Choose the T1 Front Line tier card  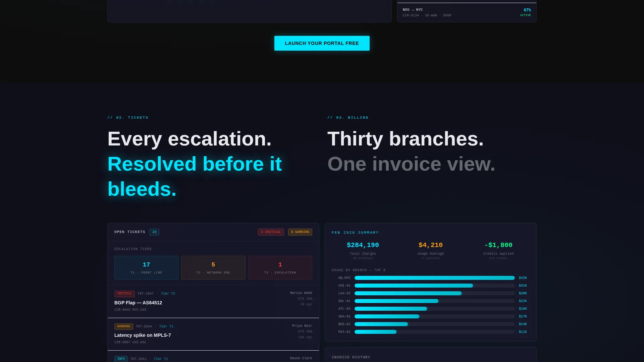pyautogui.click(x=146, y=267)
